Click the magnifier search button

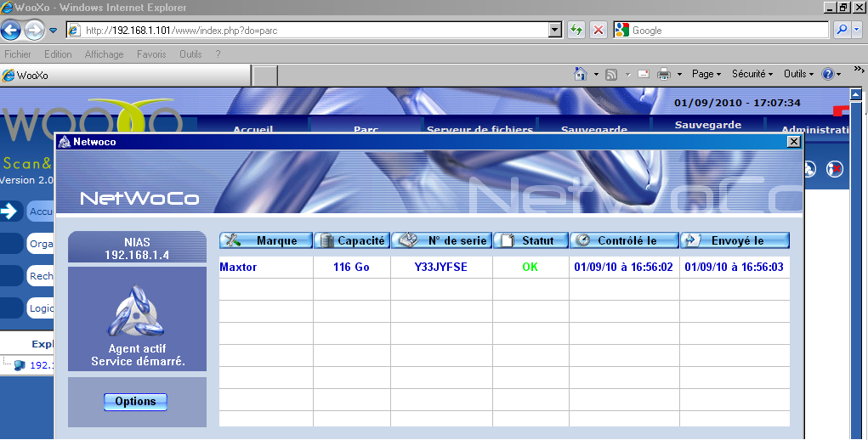(842, 31)
